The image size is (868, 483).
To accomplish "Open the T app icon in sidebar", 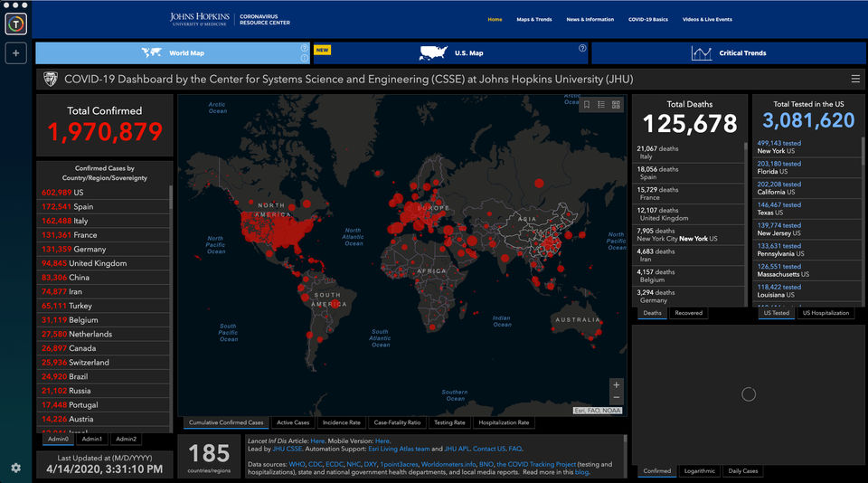I will 15,24.
